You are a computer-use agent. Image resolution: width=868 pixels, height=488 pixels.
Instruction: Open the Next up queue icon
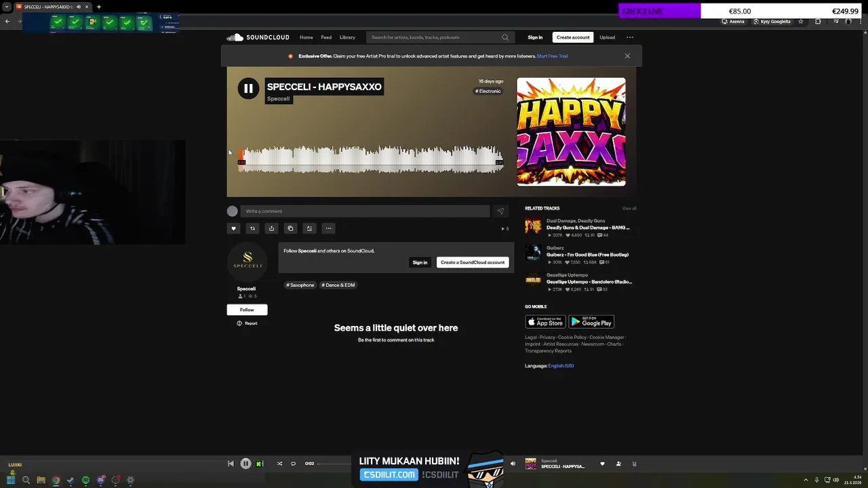[635, 464]
